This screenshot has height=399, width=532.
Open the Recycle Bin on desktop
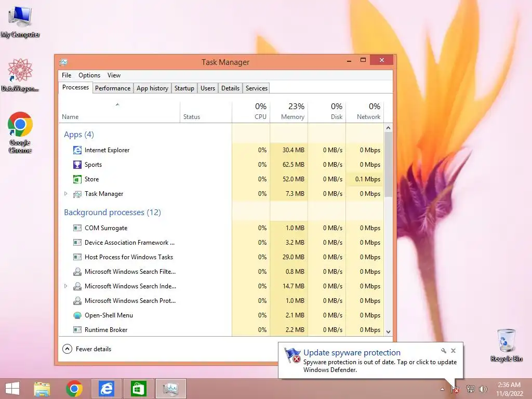[506, 345]
